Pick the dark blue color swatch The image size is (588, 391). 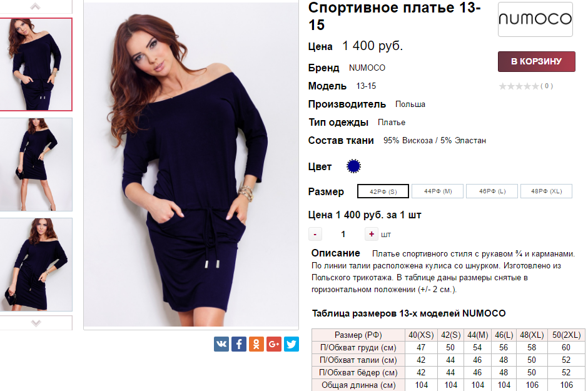(x=353, y=166)
